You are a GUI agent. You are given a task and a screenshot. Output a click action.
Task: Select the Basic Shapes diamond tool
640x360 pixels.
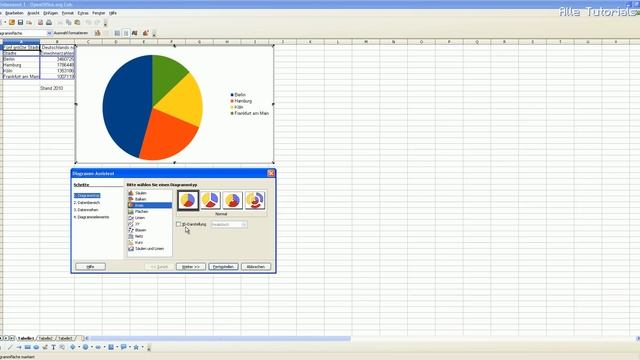pyautogui.click(x=72, y=347)
